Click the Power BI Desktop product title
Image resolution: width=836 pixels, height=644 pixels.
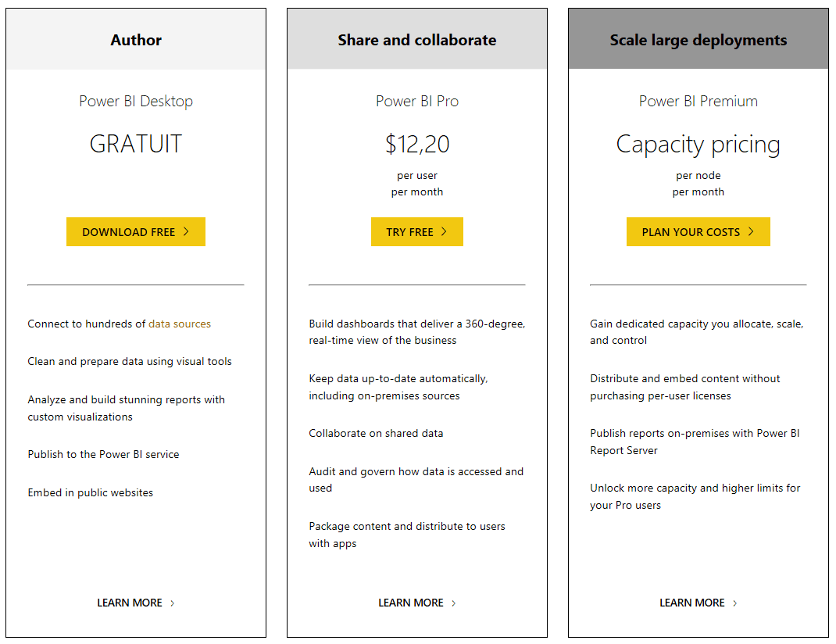pyautogui.click(x=136, y=101)
